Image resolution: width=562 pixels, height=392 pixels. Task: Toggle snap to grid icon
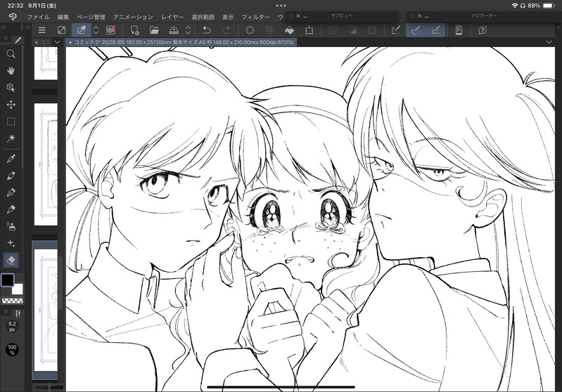(x=436, y=30)
